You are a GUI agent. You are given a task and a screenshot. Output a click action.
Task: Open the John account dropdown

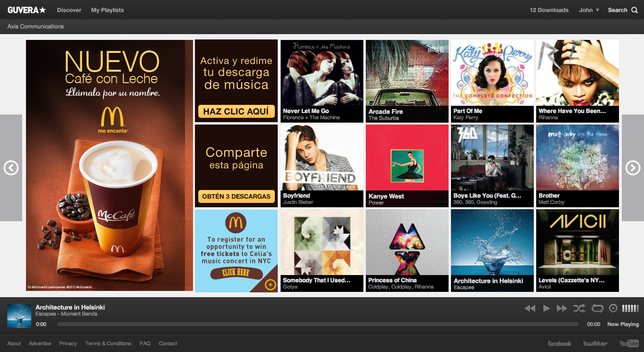(x=589, y=10)
